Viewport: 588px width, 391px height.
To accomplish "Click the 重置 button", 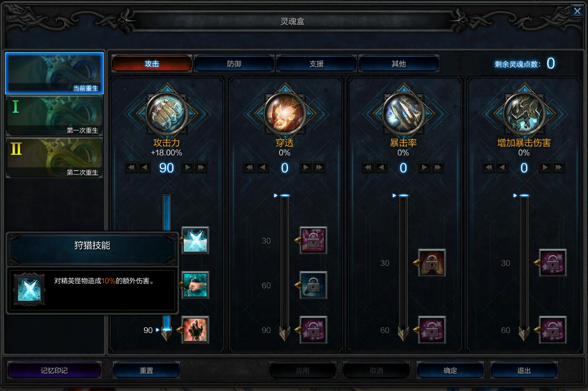I will coord(146,371).
